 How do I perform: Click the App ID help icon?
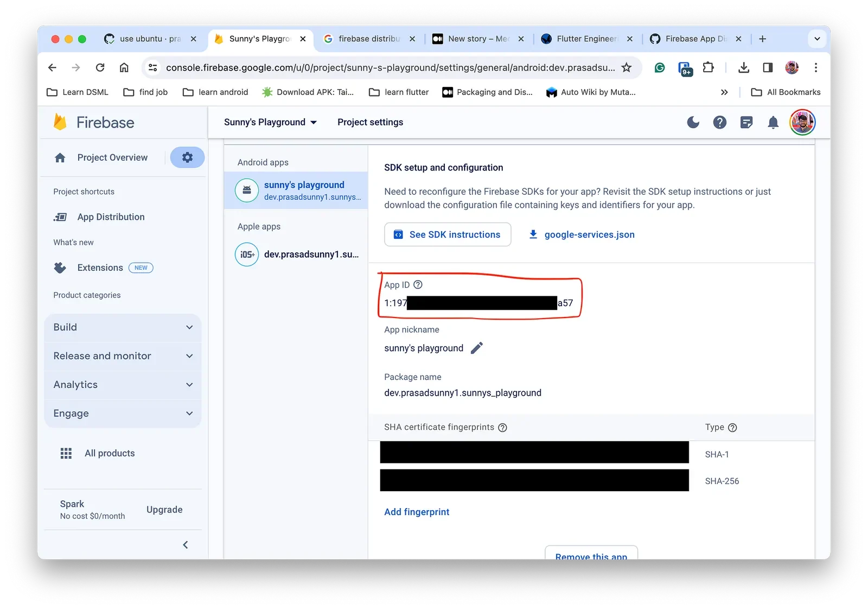point(418,284)
